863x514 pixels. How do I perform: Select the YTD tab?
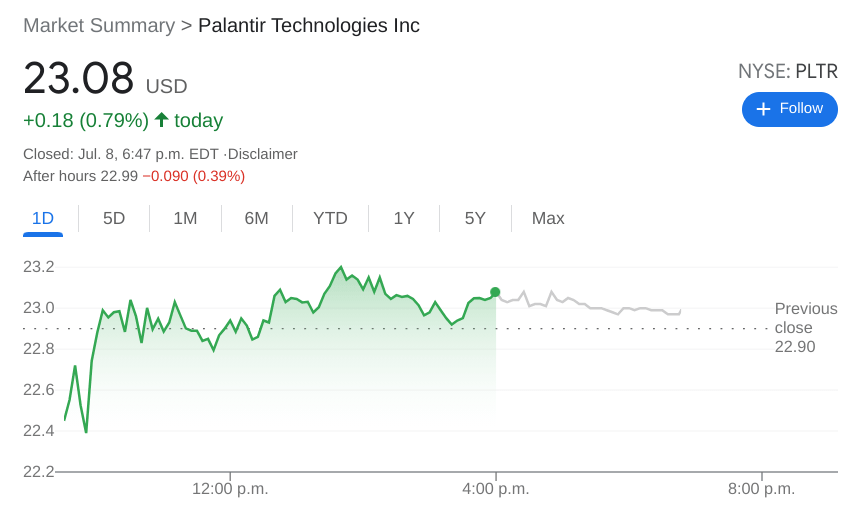[x=330, y=218]
